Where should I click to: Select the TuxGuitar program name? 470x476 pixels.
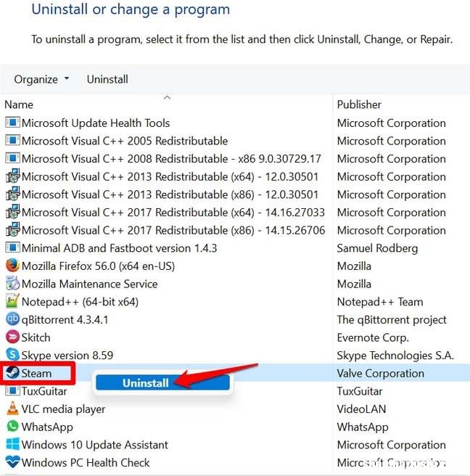click(x=44, y=391)
